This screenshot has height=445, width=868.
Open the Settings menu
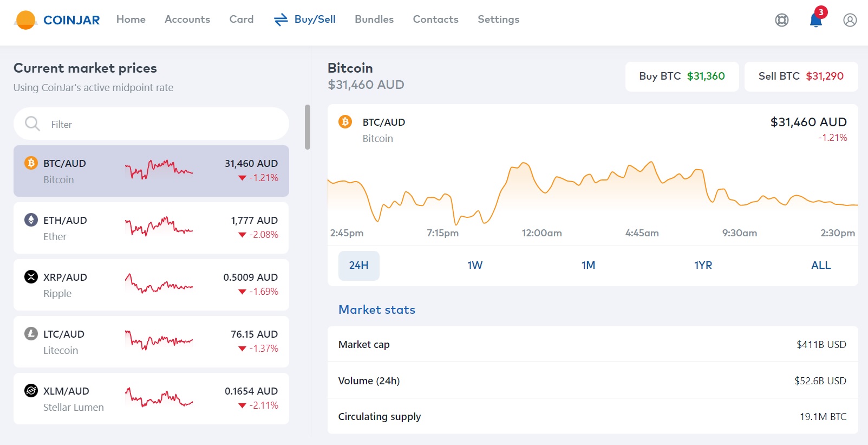499,20
